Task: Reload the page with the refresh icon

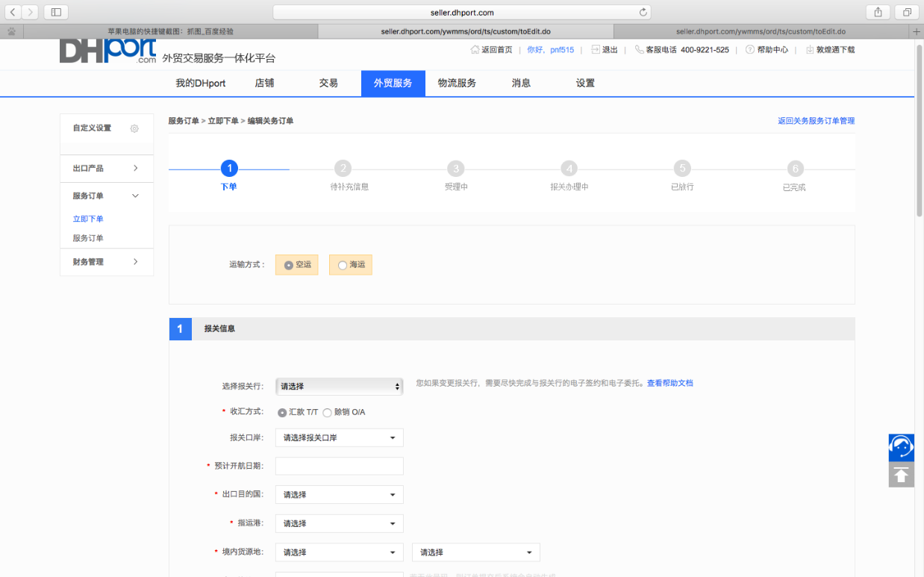Action: (x=643, y=13)
